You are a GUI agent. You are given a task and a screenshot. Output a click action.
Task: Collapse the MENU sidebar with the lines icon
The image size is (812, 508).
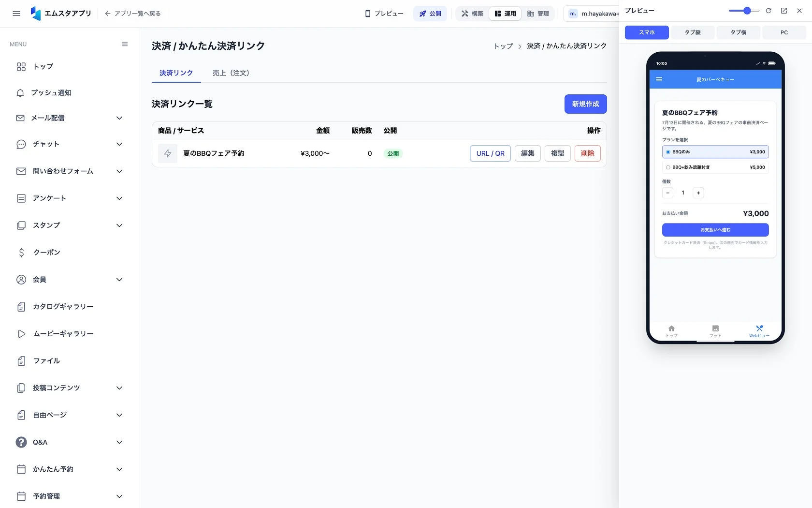pos(125,44)
